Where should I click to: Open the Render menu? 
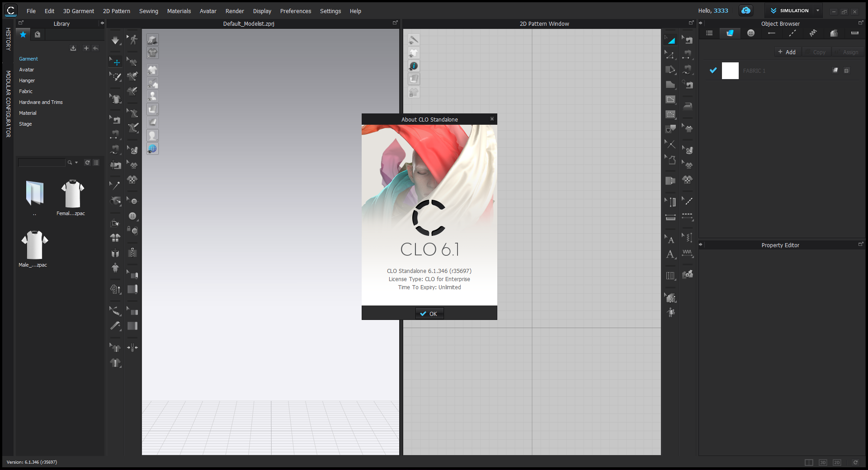click(x=235, y=11)
